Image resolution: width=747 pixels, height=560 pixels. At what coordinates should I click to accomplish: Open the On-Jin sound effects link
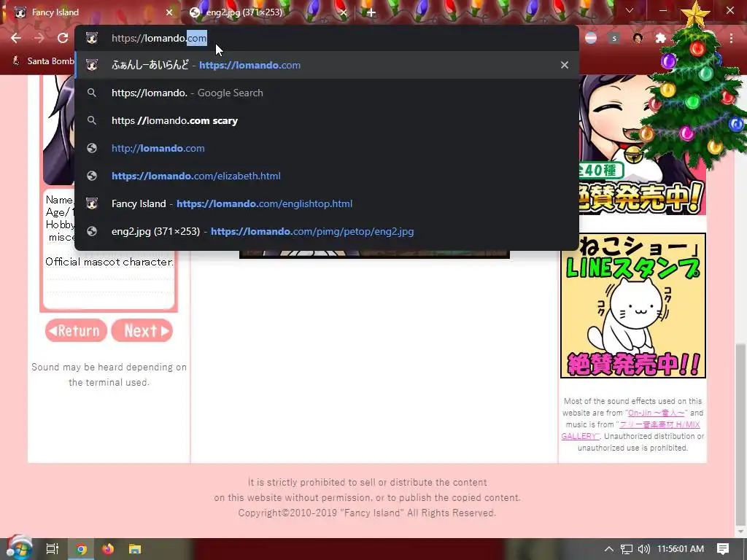point(656,413)
